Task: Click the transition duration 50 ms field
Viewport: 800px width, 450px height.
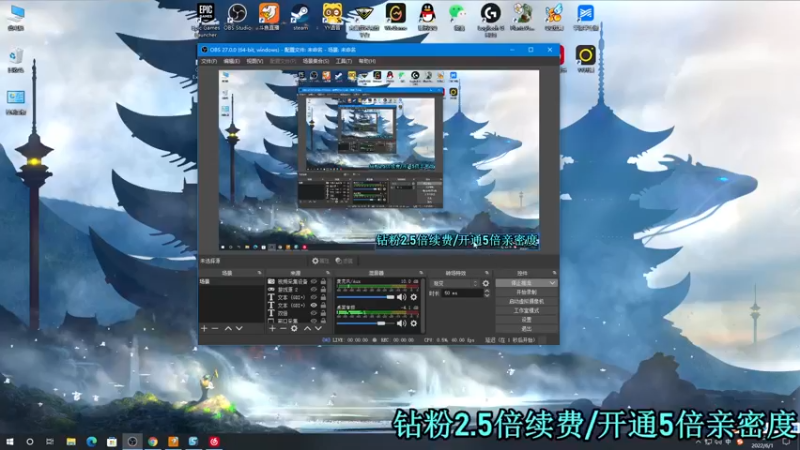Action: 462,293
